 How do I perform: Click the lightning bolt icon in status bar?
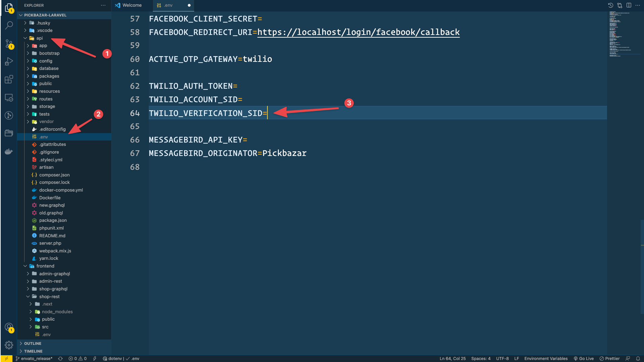pyautogui.click(x=95, y=358)
